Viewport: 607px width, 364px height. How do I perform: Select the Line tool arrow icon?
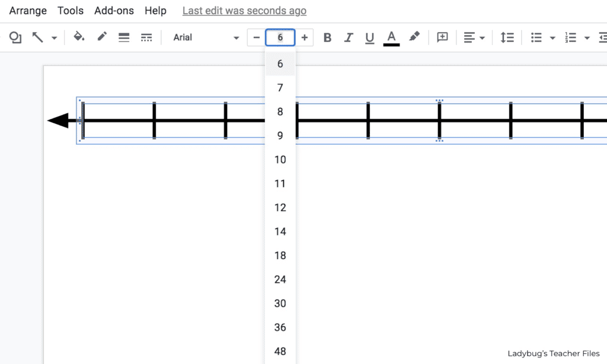click(37, 37)
